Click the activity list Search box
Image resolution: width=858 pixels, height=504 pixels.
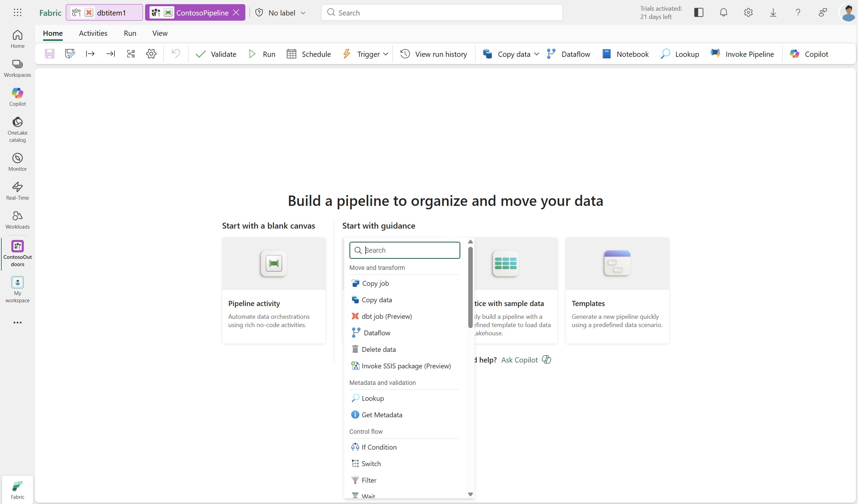coord(405,250)
